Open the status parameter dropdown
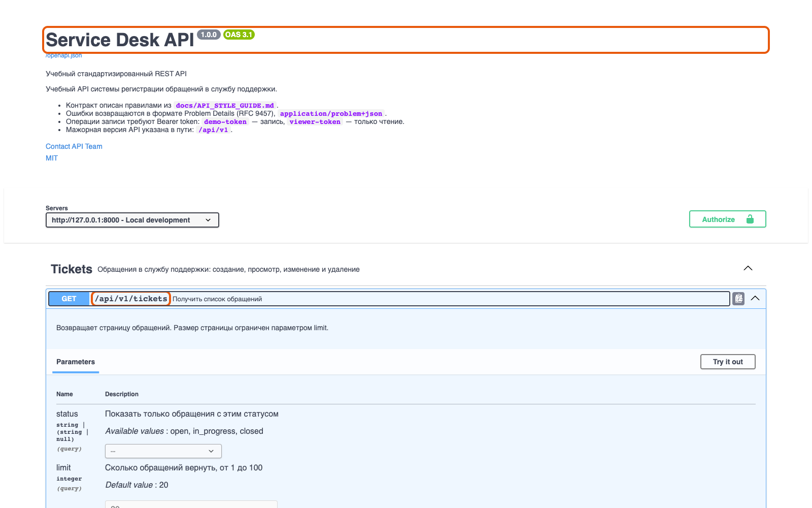 click(163, 451)
